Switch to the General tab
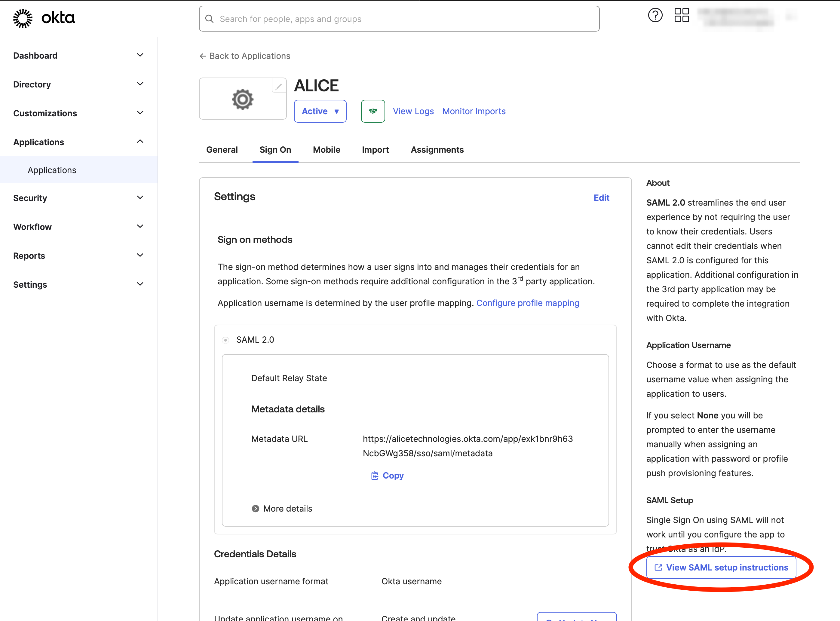 pyautogui.click(x=222, y=150)
